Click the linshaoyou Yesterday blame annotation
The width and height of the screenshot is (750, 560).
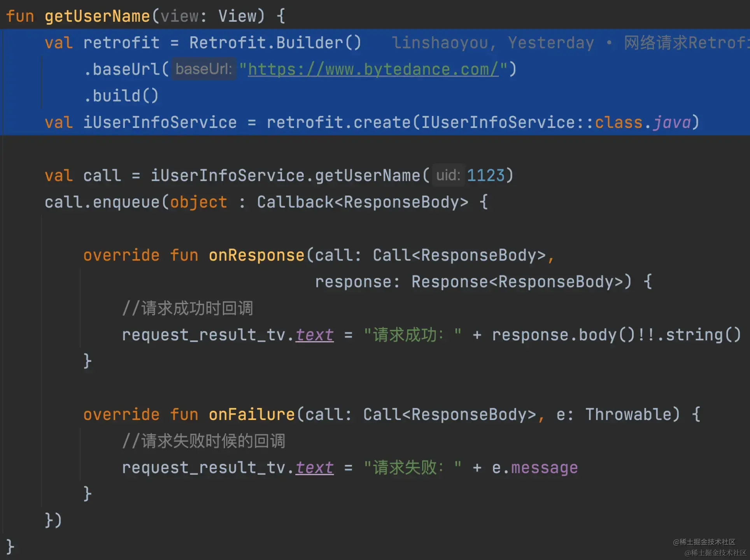coord(492,43)
